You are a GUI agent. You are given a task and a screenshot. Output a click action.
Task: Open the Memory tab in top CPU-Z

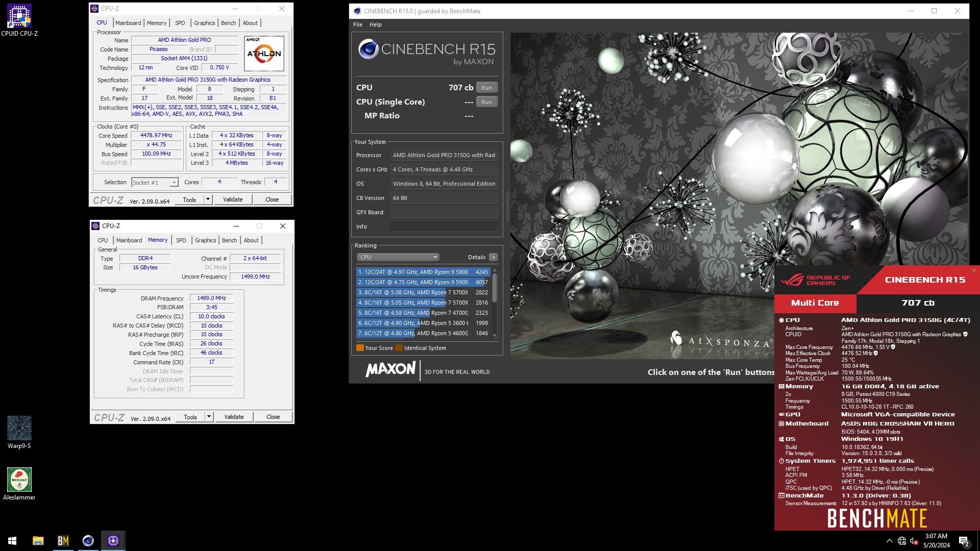[x=157, y=23]
